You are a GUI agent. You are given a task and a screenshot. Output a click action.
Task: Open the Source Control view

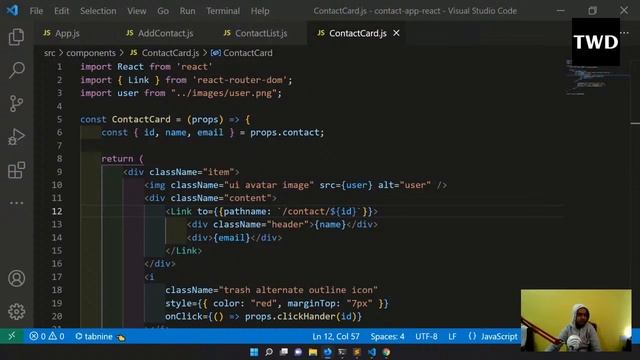click(x=16, y=103)
